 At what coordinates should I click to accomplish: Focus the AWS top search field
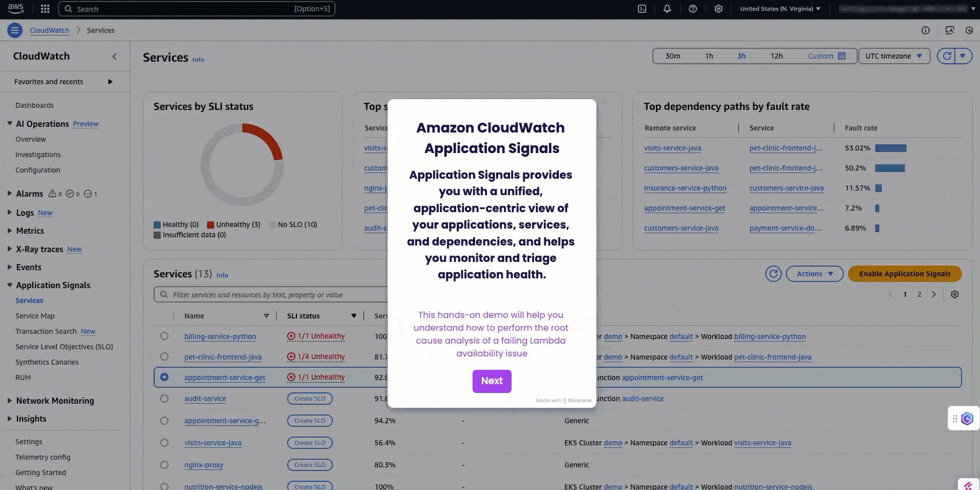click(197, 9)
